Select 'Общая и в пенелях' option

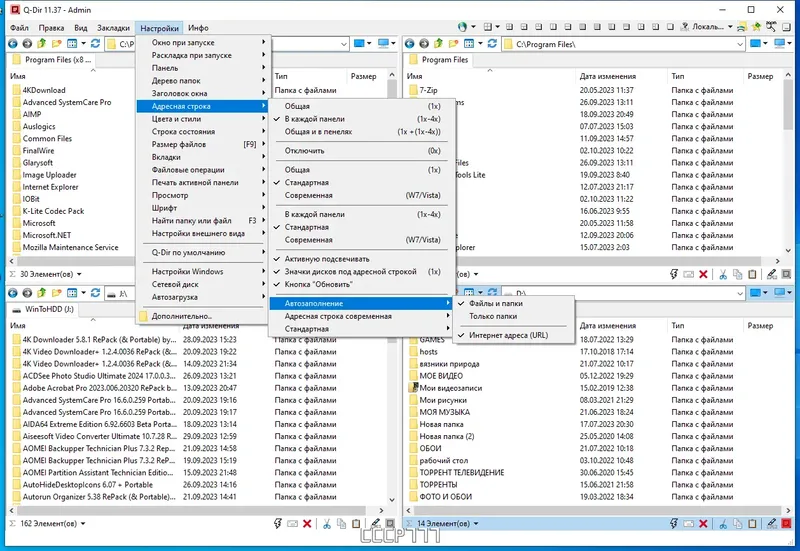(x=362, y=132)
